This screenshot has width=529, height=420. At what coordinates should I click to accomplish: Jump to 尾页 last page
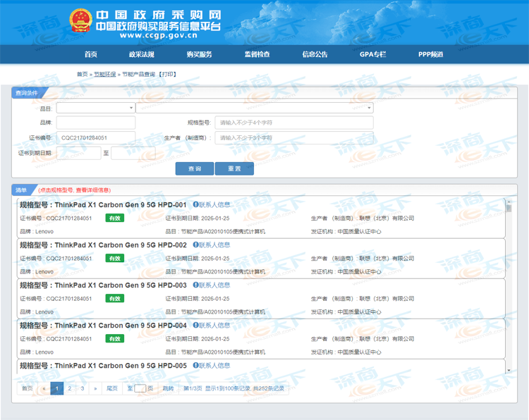tap(112, 388)
